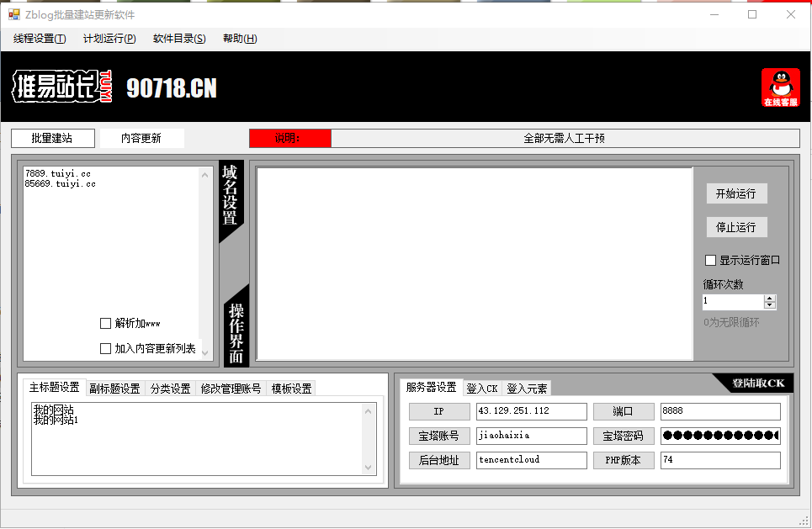The image size is (812, 529).
Task: Select the 登入CK tab
Action: tap(481, 389)
